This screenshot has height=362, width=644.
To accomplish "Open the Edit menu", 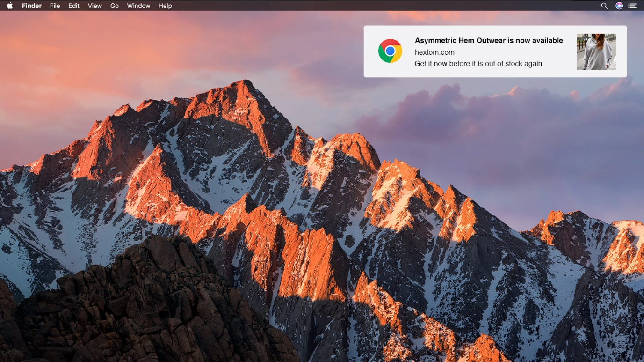I will 73,6.
